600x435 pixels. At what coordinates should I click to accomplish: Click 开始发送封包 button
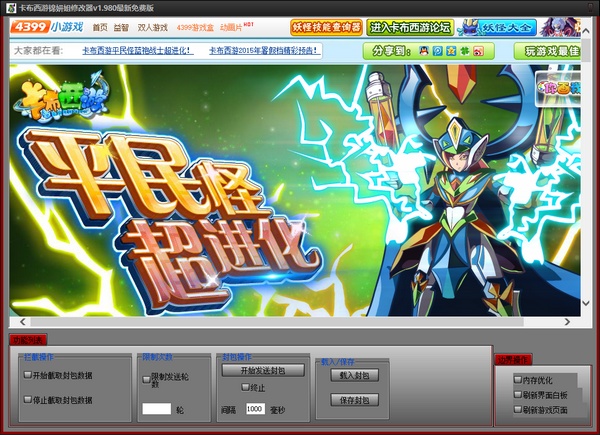(263, 370)
